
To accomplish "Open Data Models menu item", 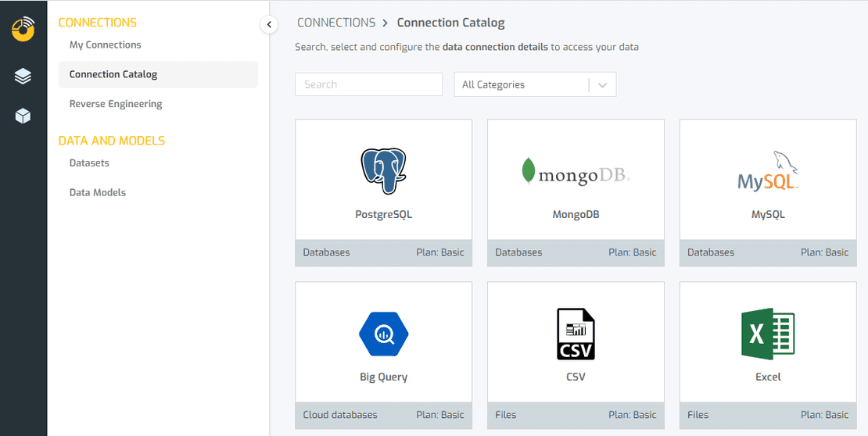I will click(98, 192).
